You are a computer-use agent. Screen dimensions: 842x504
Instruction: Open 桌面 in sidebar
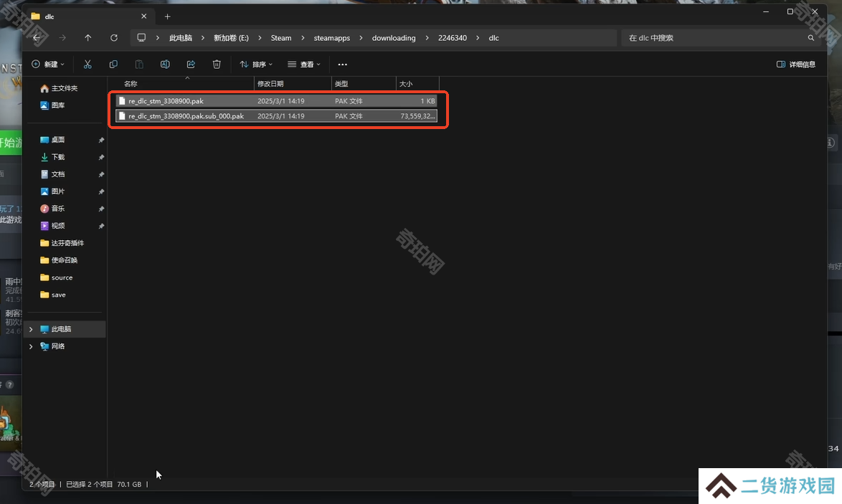52,140
